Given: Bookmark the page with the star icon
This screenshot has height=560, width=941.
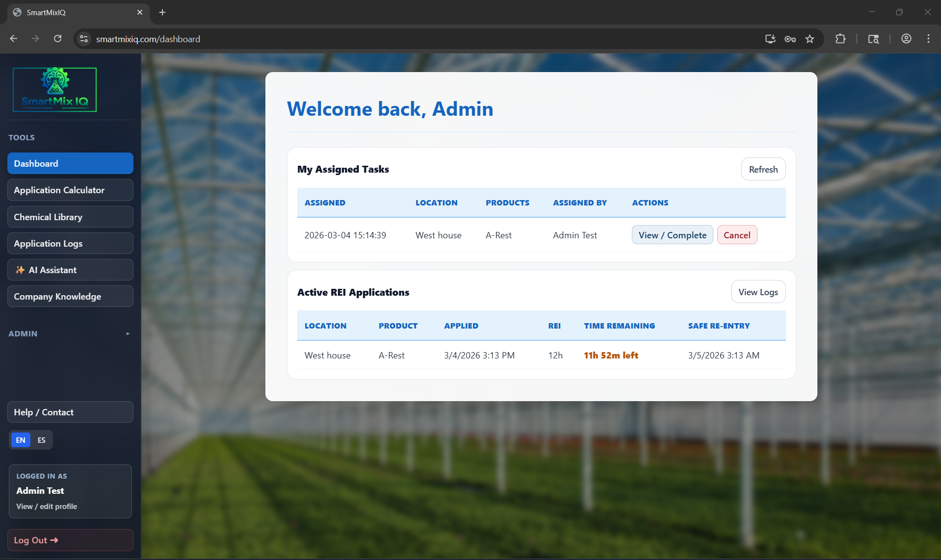Looking at the screenshot, I should tap(810, 39).
